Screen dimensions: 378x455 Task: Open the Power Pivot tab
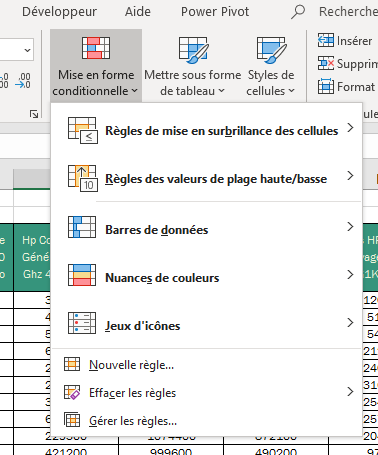click(x=215, y=12)
